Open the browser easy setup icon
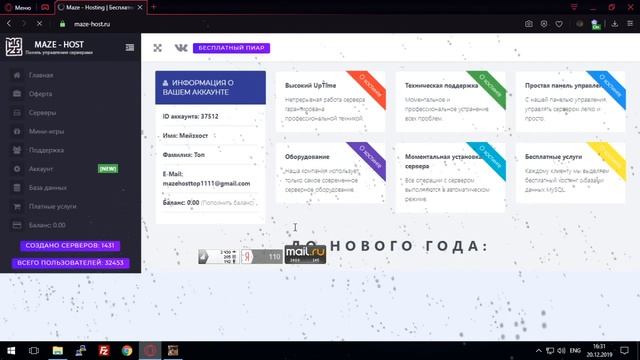This screenshot has width=640, height=360. point(630,24)
